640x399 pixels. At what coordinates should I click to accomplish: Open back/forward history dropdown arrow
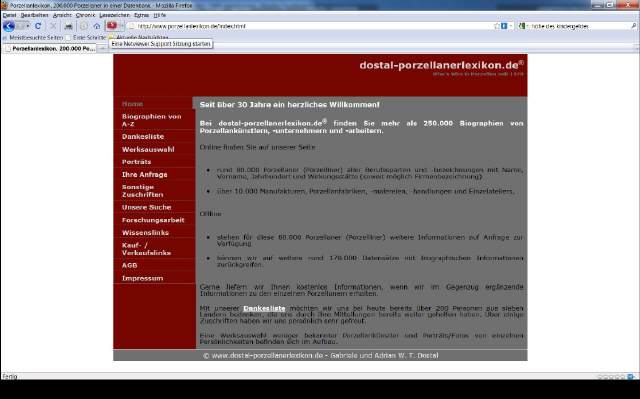pos(28,26)
